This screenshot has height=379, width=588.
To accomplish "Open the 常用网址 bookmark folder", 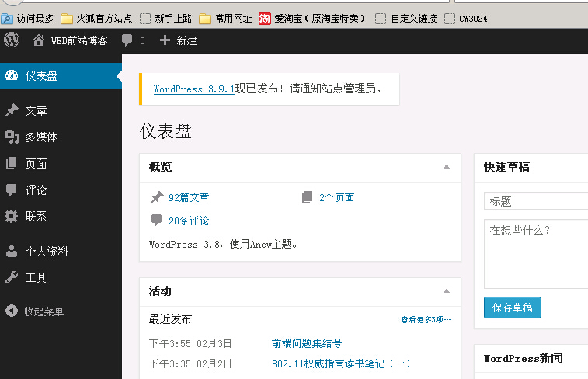I will point(225,19).
